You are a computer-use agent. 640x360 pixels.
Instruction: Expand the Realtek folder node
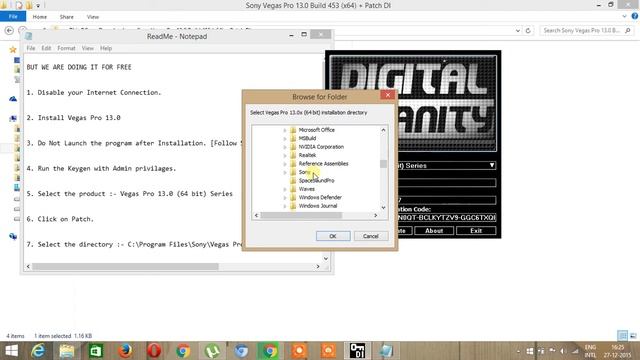(x=285, y=155)
